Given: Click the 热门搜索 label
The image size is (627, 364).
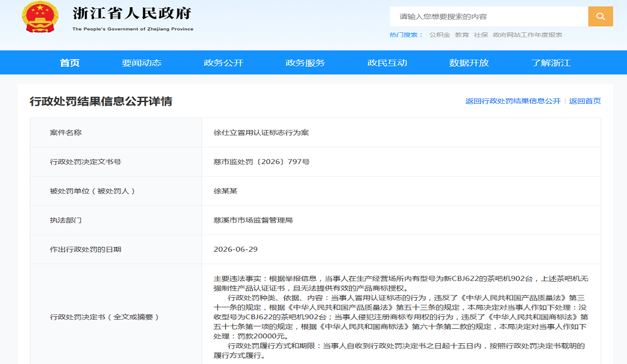Looking at the screenshot, I should click(406, 35).
